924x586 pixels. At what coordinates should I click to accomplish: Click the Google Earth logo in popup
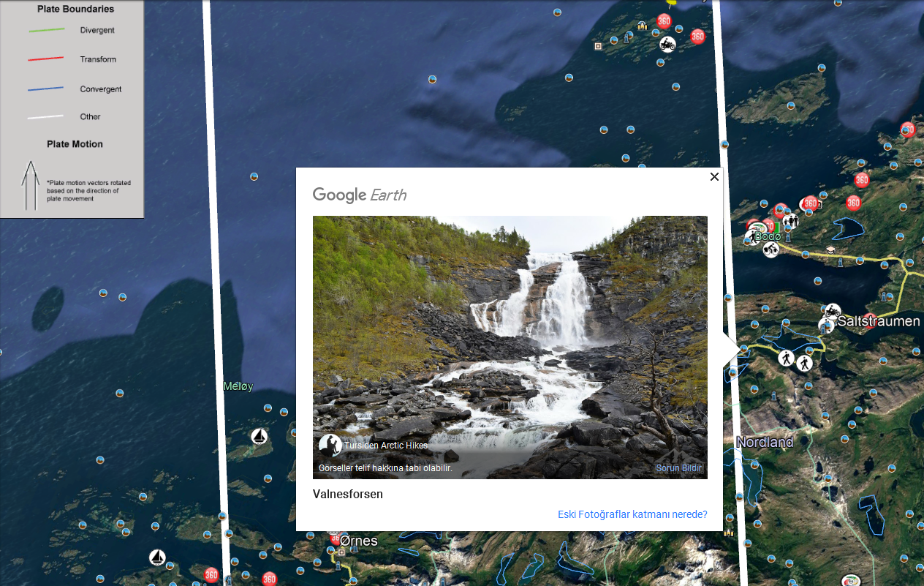(x=359, y=195)
